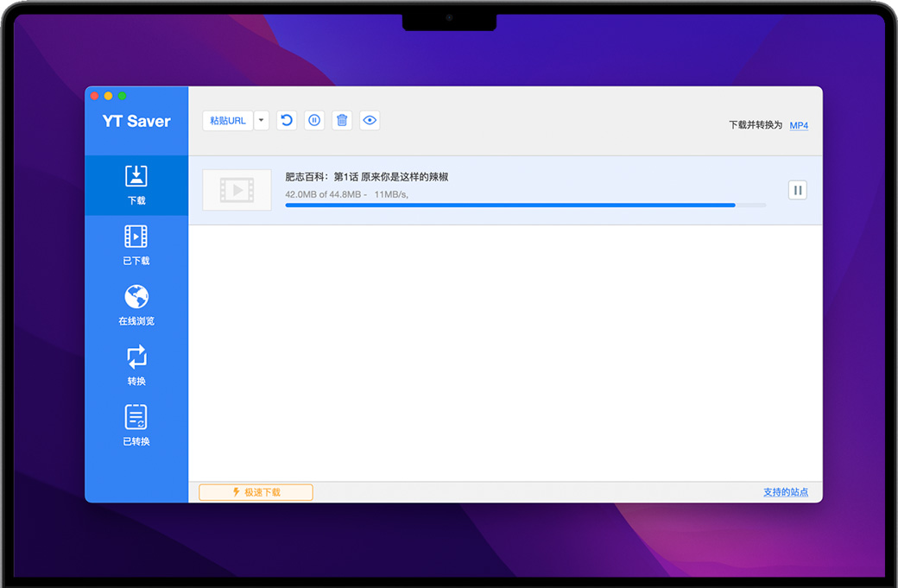Viewport: 898px width, 588px height.
Task: Open the 已转换 converted list
Action: click(x=136, y=426)
